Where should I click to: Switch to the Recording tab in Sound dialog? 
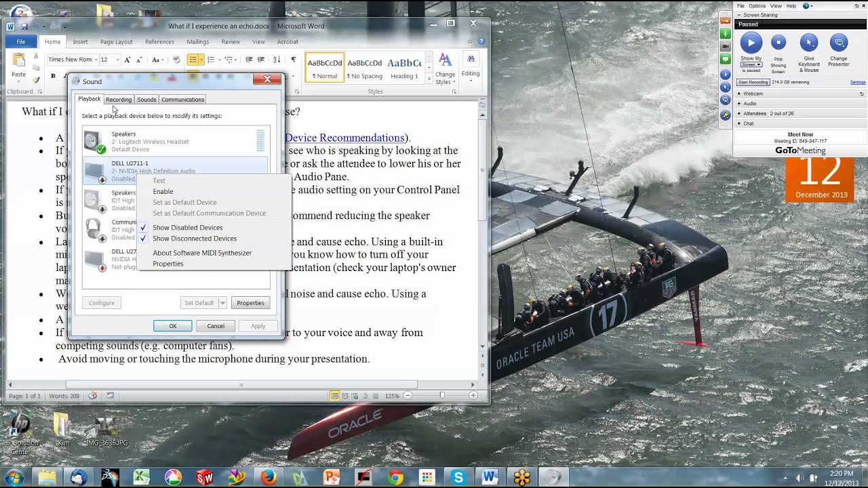point(119,100)
